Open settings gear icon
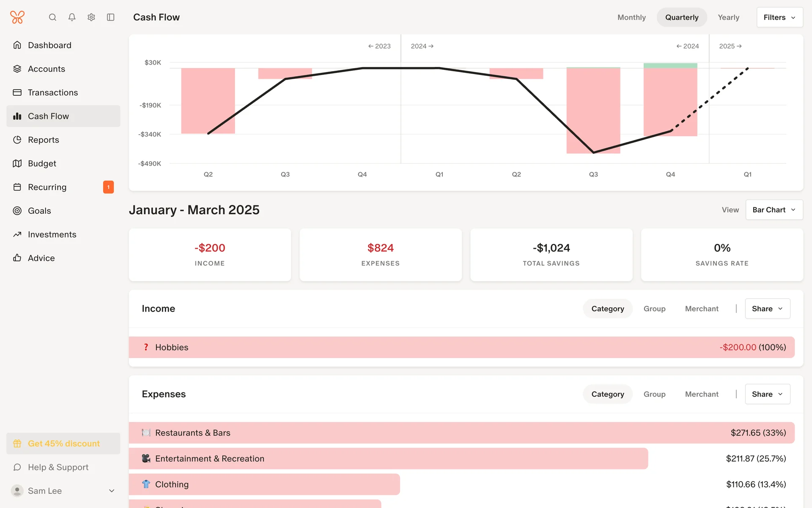 pyautogui.click(x=91, y=17)
